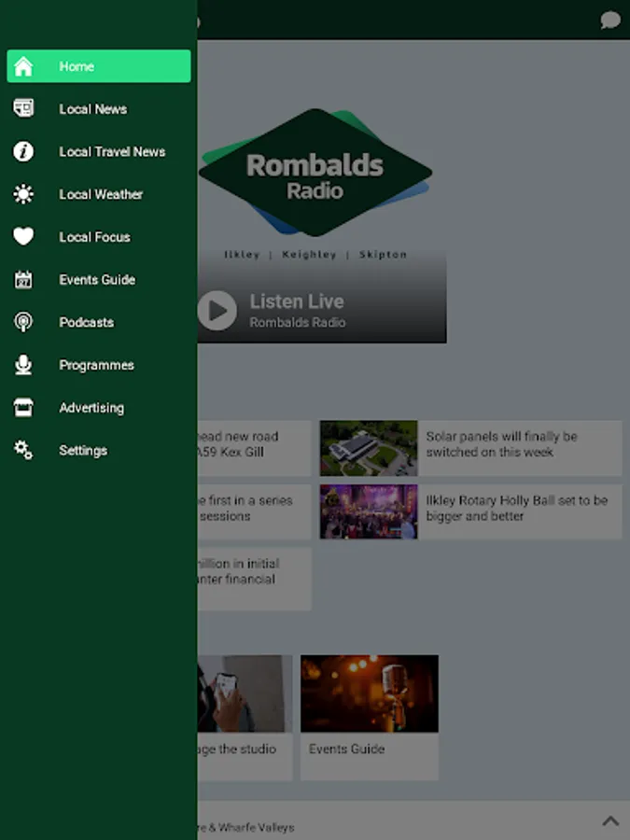The image size is (630, 840).
Task: Play the Listen Live stream button
Action: [217, 310]
